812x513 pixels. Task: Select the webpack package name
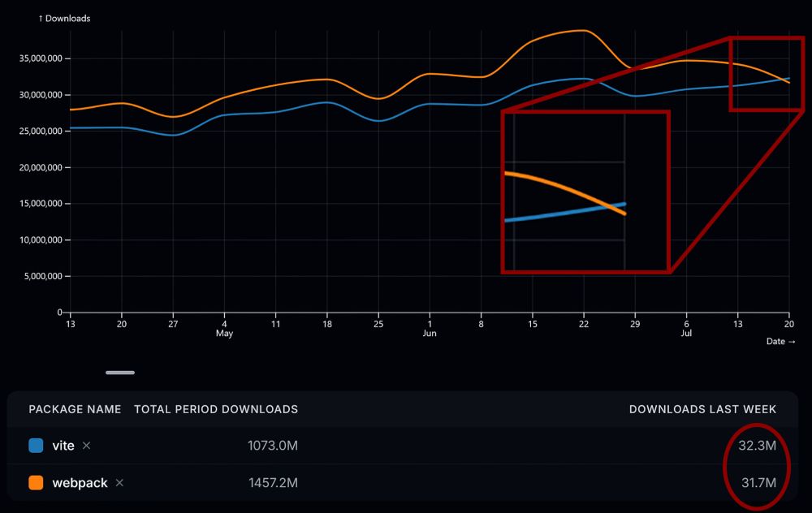click(x=80, y=483)
